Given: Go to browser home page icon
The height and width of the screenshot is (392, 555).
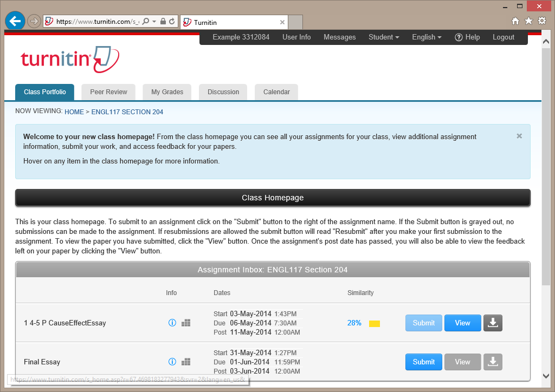Looking at the screenshot, I should (515, 21).
